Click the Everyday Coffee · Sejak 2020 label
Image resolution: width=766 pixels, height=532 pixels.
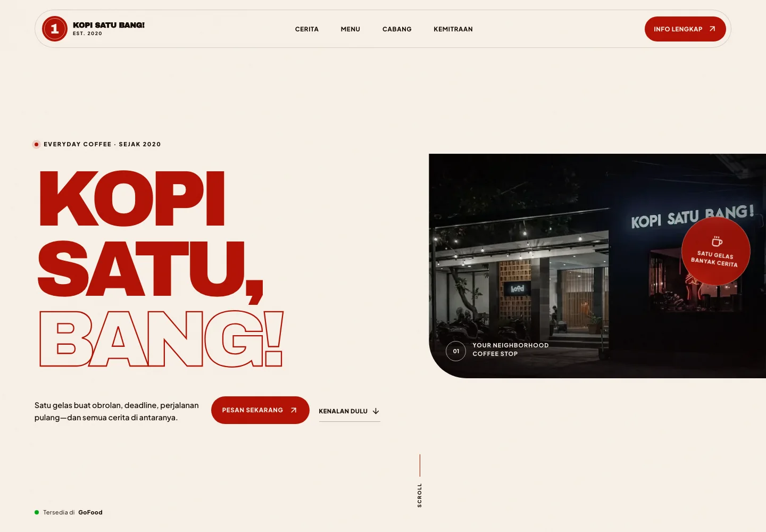click(102, 144)
